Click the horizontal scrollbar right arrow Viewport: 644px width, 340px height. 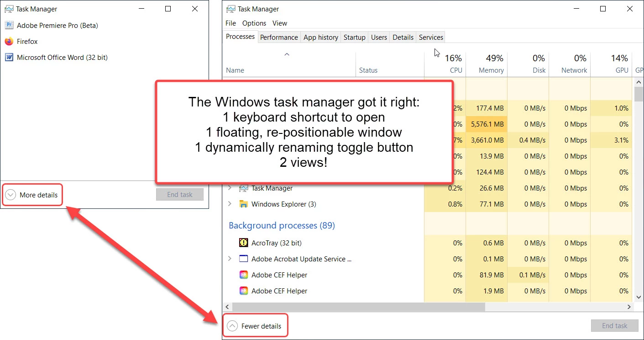pyautogui.click(x=629, y=307)
